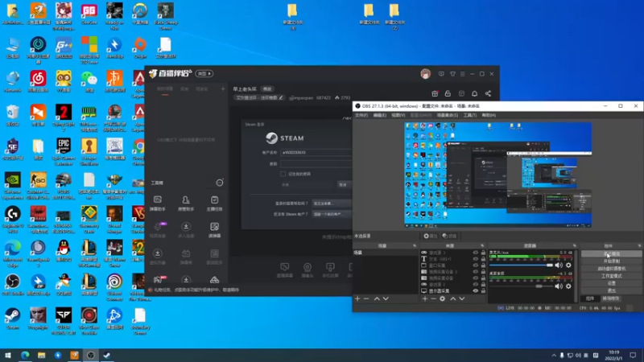Toggle eye of fourth source row in OBS
Viewport: 644px width, 362px height.
click(476, 272)
